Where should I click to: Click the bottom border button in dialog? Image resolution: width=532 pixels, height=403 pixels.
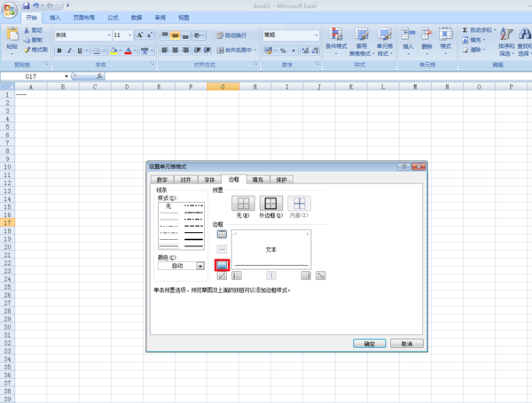point(223,264)
